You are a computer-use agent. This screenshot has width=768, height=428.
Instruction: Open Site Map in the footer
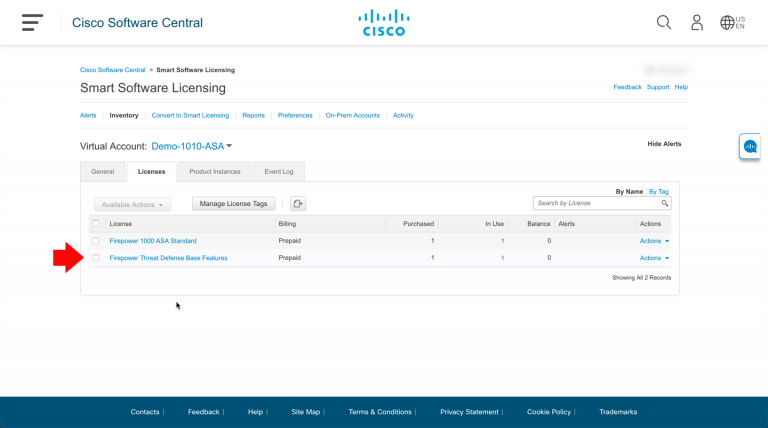tap(306, 412)
